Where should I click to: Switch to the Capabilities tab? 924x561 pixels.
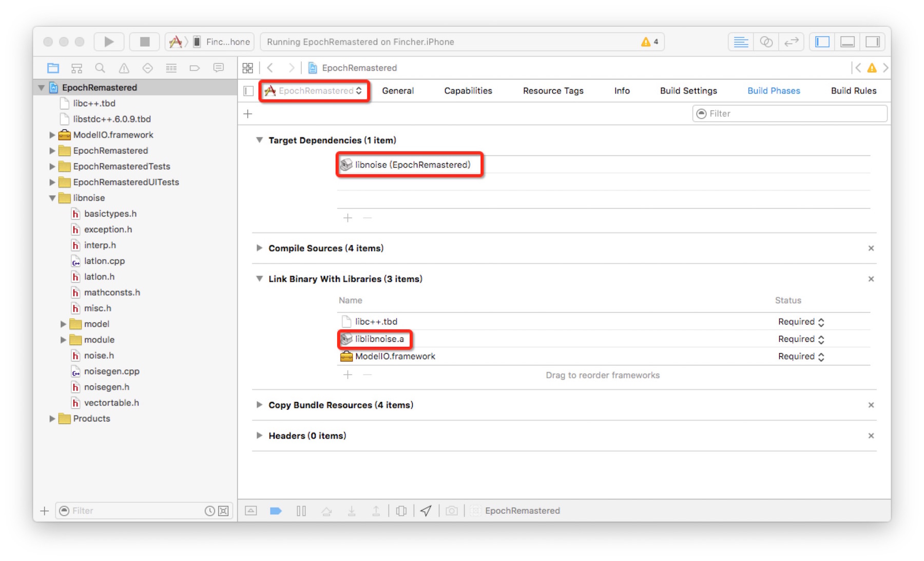[x=468, y=91]
